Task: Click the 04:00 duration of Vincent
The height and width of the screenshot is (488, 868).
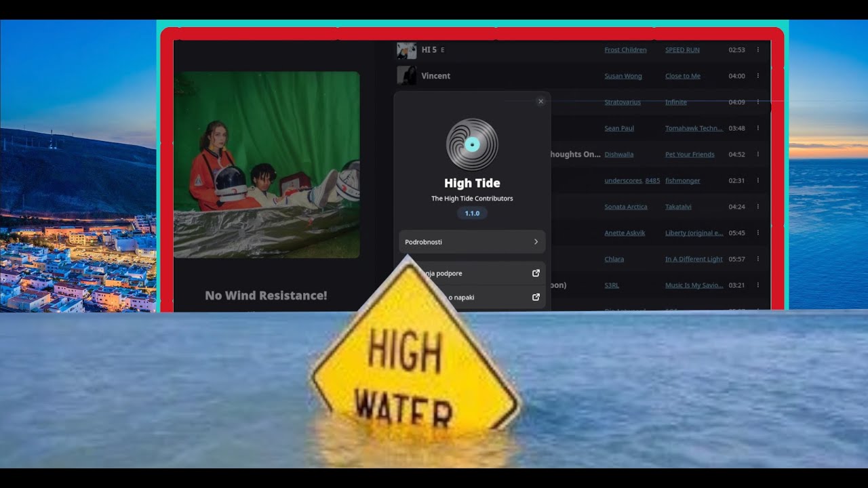Action: pyautogui.click(x=736, y=76)
